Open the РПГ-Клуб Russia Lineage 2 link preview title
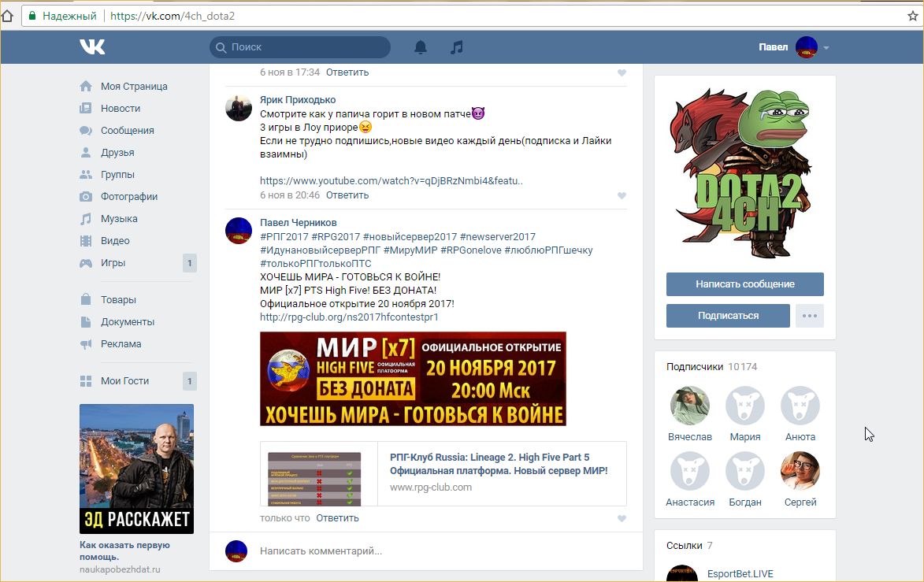924x582 pixels. (x=499, y=464)
